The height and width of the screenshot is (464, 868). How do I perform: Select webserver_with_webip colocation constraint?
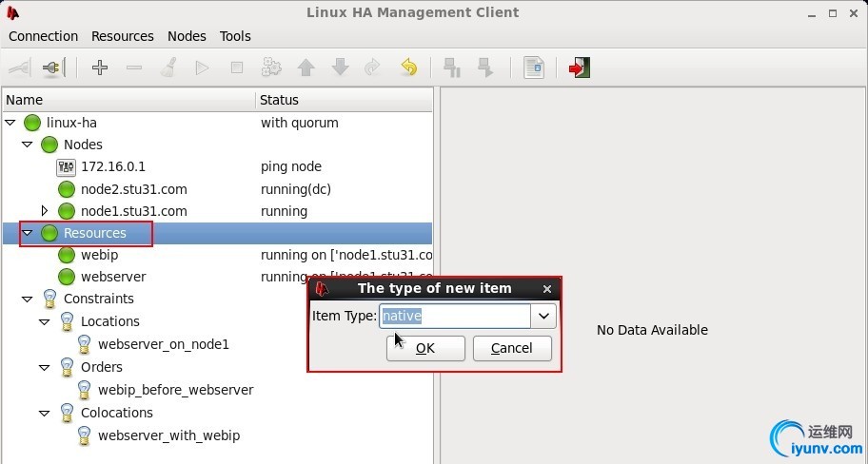(168, 435)
